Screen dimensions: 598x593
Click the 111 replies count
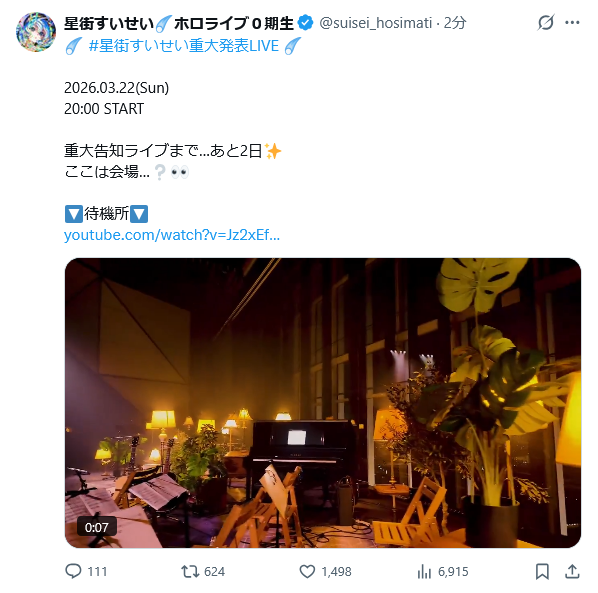coord(97,572)
